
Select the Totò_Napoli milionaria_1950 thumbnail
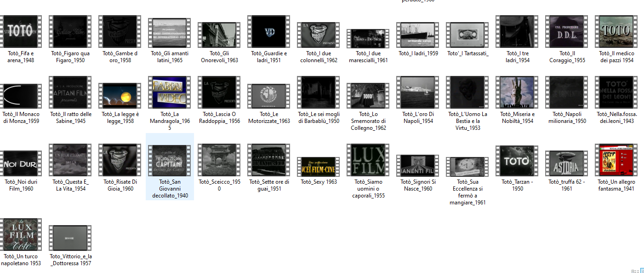[x=567, y=92]
